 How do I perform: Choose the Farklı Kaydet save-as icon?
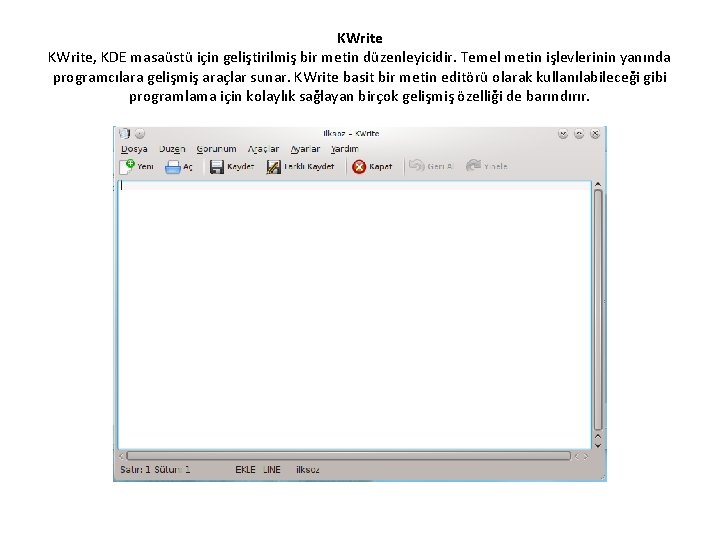coord(273,167)
